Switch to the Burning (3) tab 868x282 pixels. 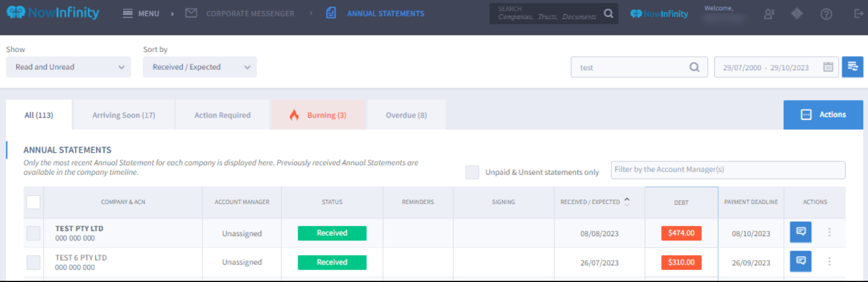pos(318,115)
